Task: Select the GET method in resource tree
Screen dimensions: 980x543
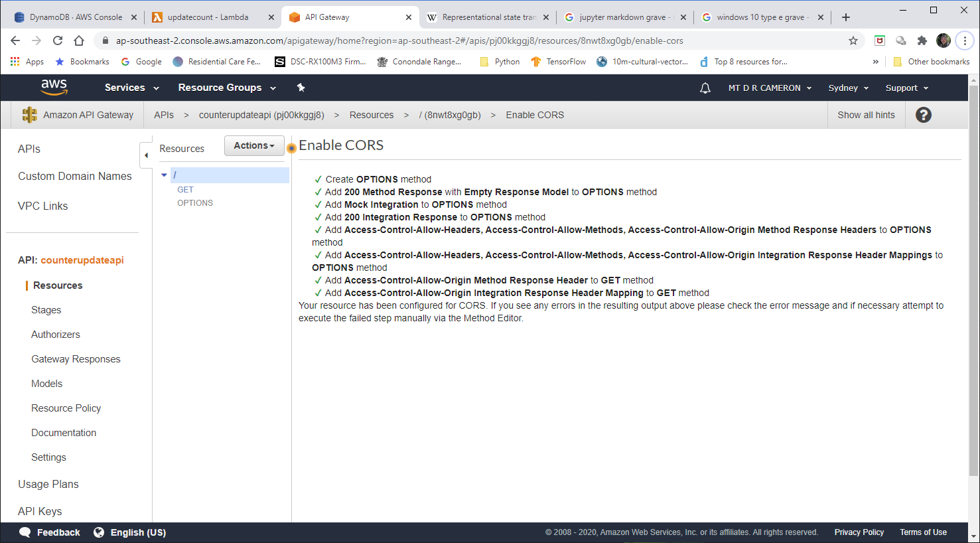Action: tap(185, 190)
